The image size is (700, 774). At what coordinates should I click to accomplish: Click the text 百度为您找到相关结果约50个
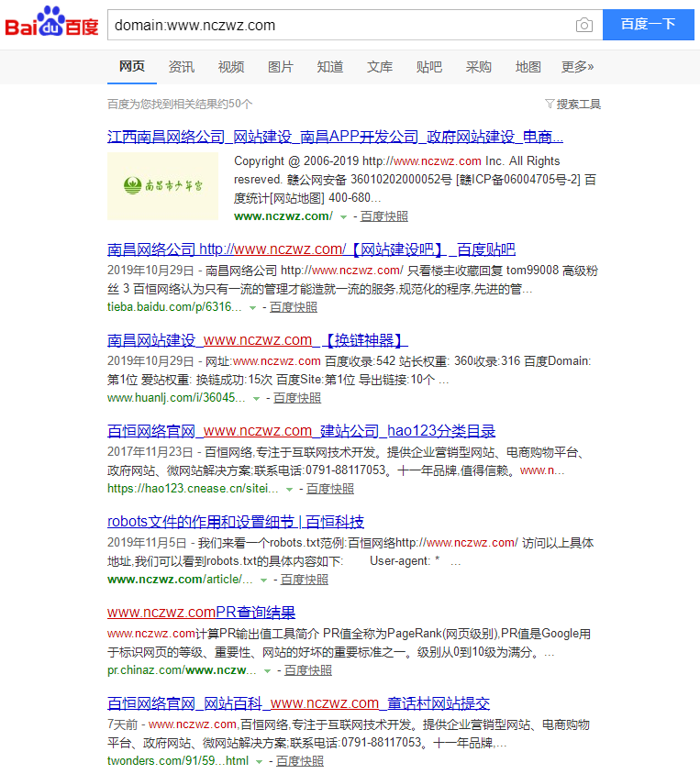[180, 105]
